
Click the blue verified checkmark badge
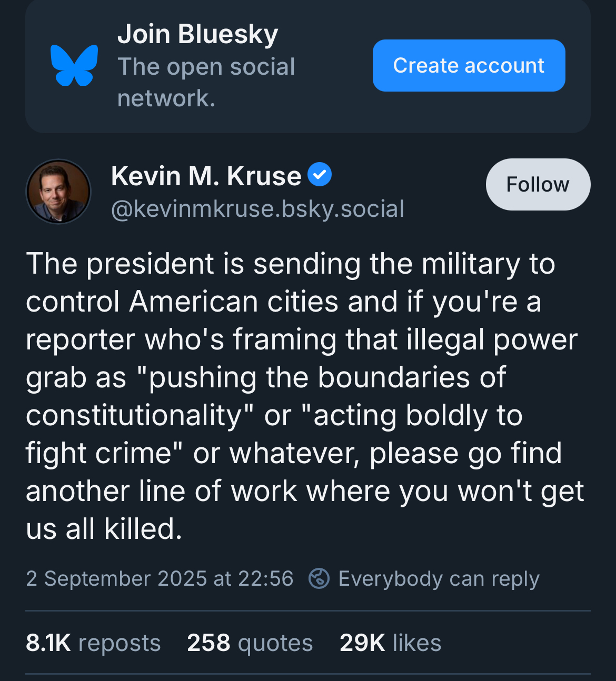[319, 175]
